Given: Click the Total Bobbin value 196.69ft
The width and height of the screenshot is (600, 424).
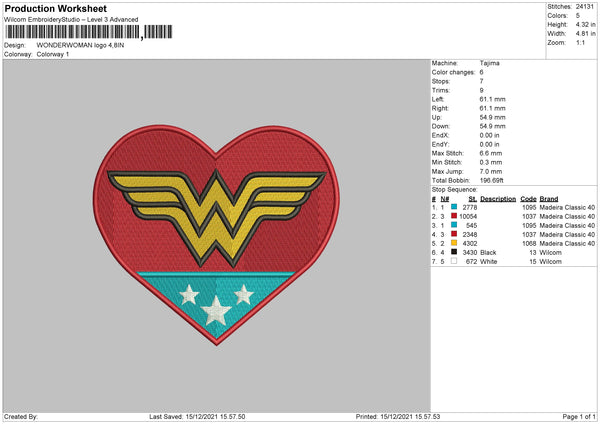Looking at the screenshot, I should [492, 180].
